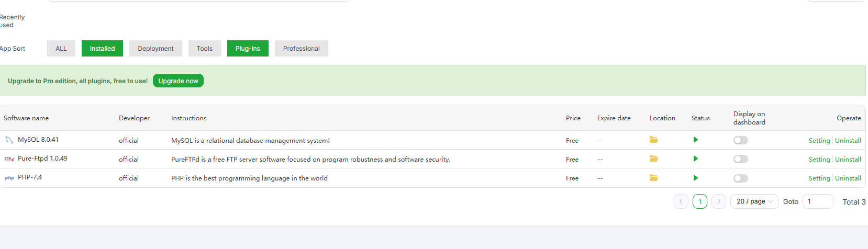Toggle Pure-Ftpd display on dashboard switch
Viewport: 868px width, 249px height.
tap(740, 159)
